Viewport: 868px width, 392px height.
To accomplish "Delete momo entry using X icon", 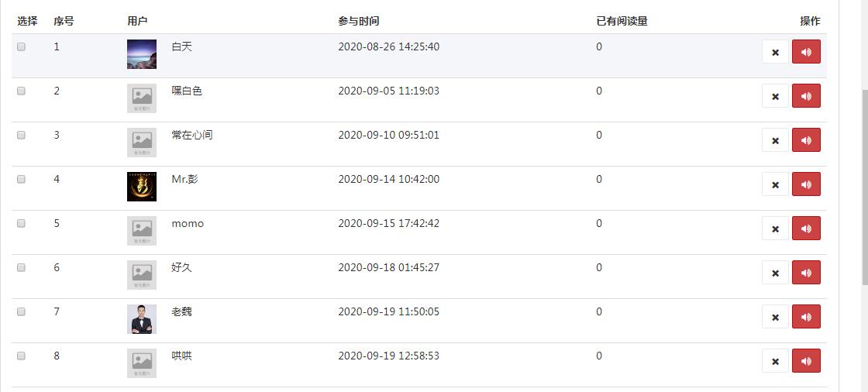I will pyautogui.click(x=775, y=228).
